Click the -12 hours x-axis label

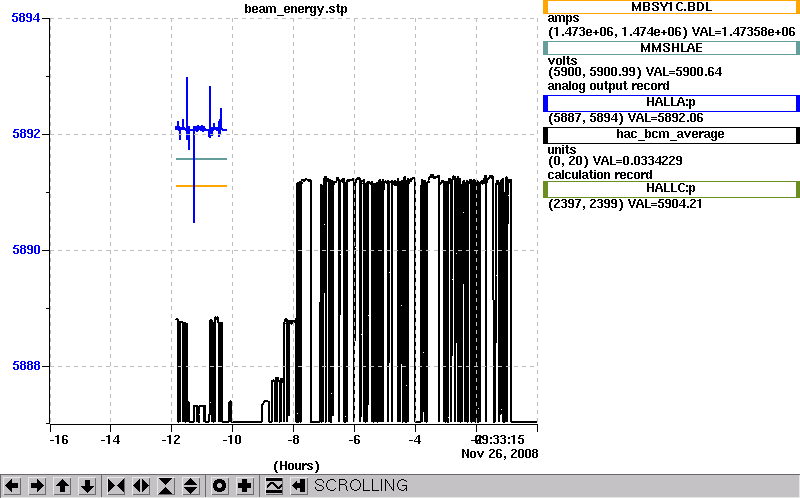click(x=171, y=440)
